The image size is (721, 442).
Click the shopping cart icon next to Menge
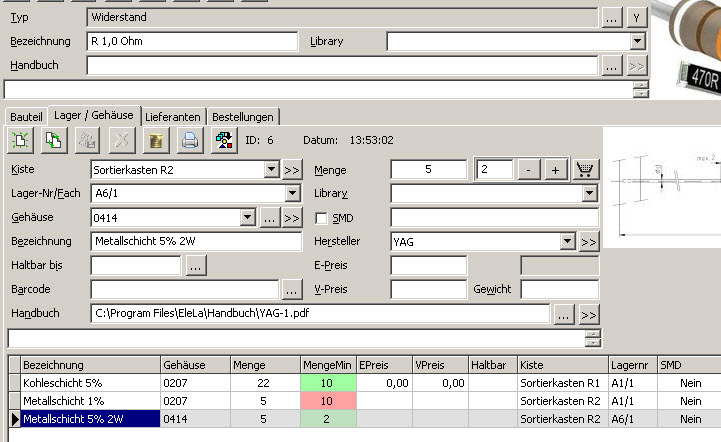(586, 170)
